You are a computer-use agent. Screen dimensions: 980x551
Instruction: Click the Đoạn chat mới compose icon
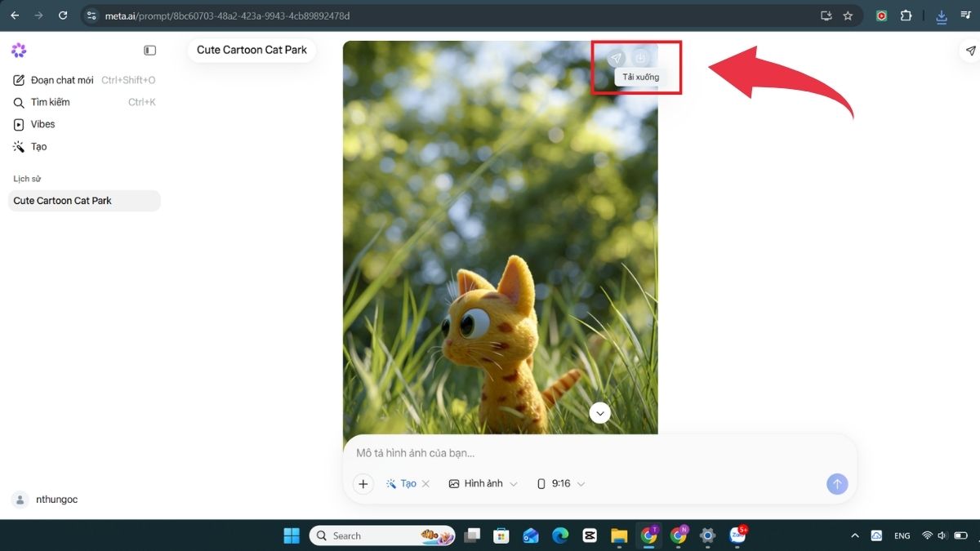pyautogui.click(x=19, y=79)
